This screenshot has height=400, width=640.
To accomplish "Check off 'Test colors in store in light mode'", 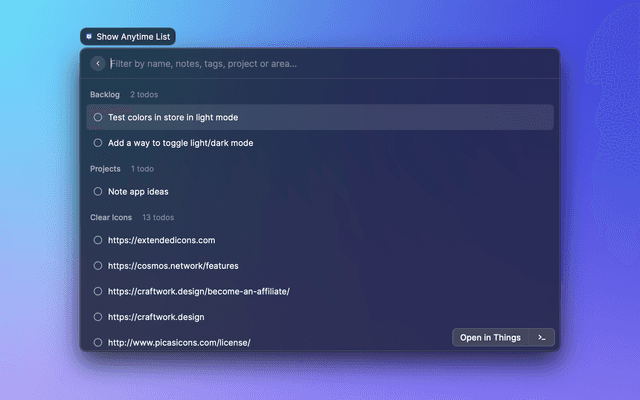I will pyautogui.click(x=98, y=117).
